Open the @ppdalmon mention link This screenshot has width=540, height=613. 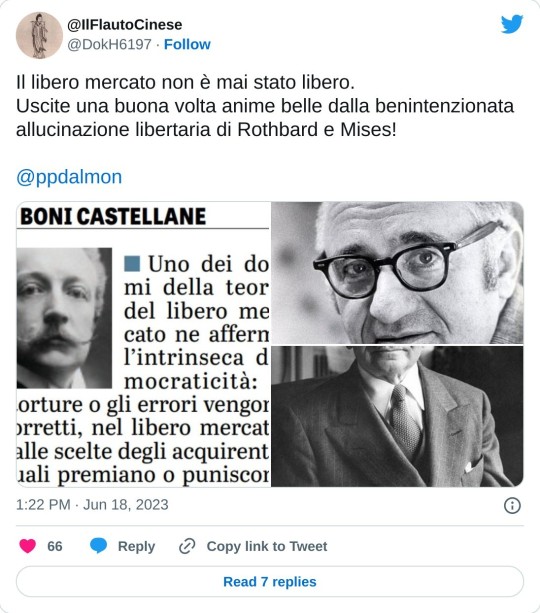[x=69, y=177]
